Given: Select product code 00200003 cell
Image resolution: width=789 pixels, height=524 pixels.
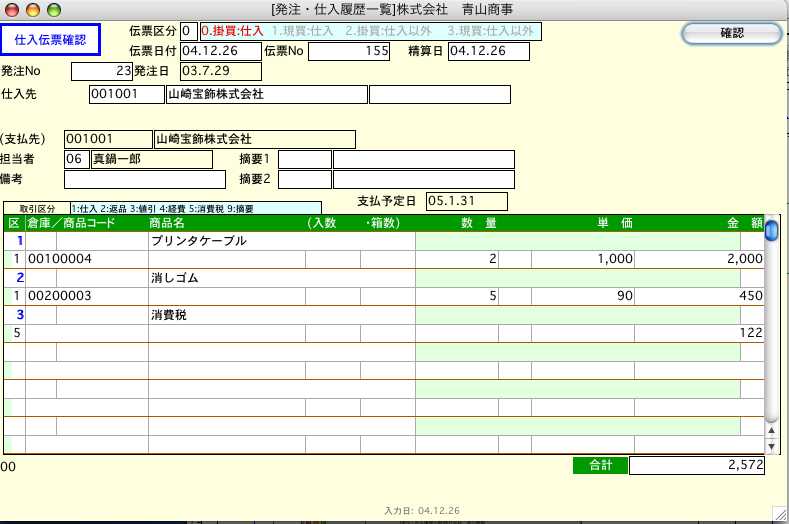Looking at the screenshot, I should tap(87, 296).
